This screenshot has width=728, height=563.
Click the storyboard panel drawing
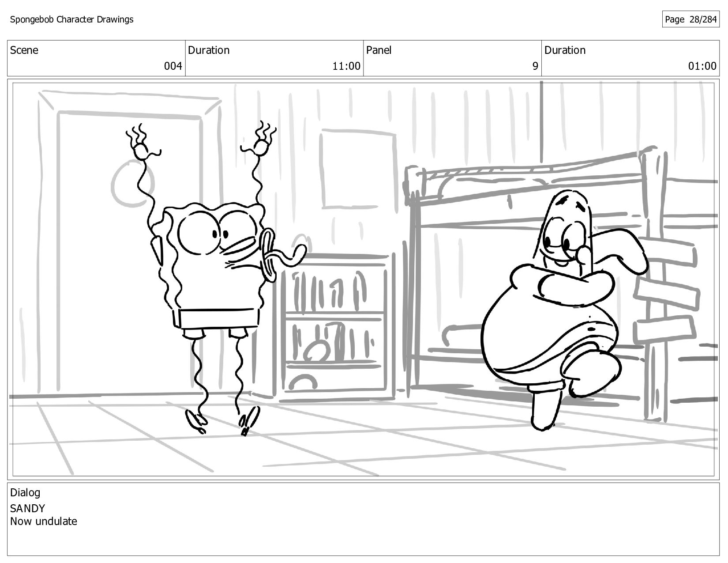(363, 279)
